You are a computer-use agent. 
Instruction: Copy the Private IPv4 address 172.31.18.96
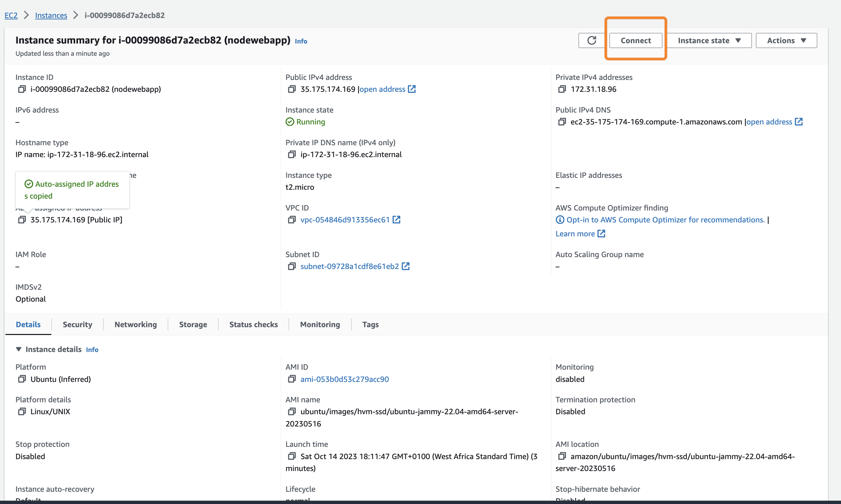[x=562, y=89]
